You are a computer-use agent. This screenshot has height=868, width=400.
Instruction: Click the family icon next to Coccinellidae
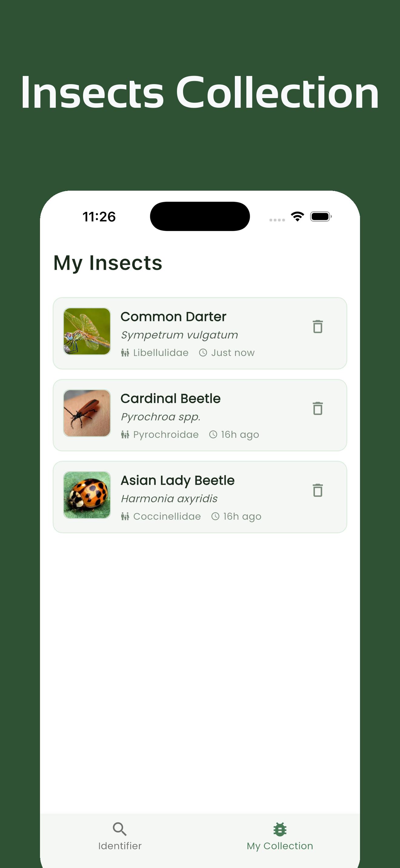(x=125, y=516)
